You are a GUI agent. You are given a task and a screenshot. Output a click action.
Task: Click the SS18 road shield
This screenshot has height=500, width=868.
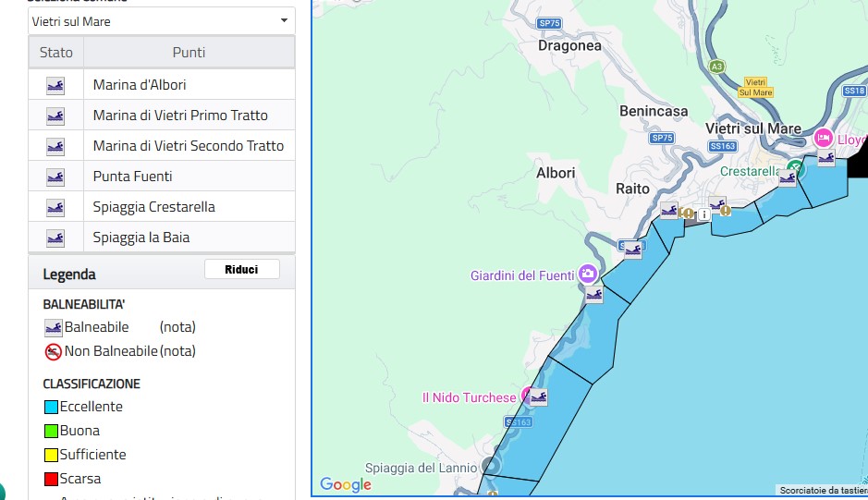click(x=854, y=91)
